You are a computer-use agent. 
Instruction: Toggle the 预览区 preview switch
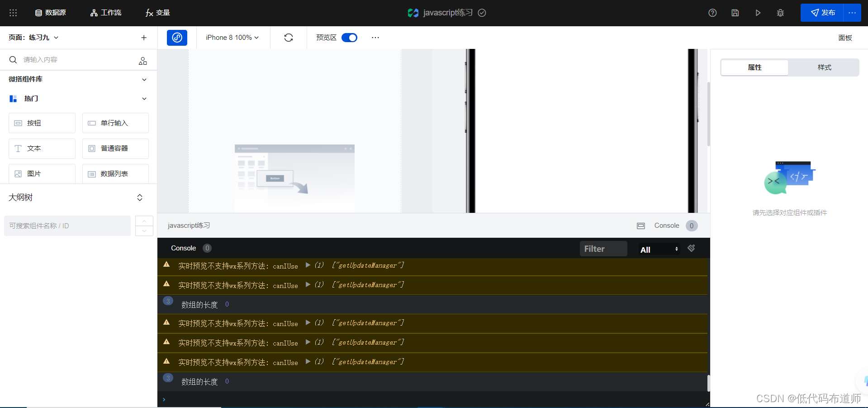coord(349,38)
